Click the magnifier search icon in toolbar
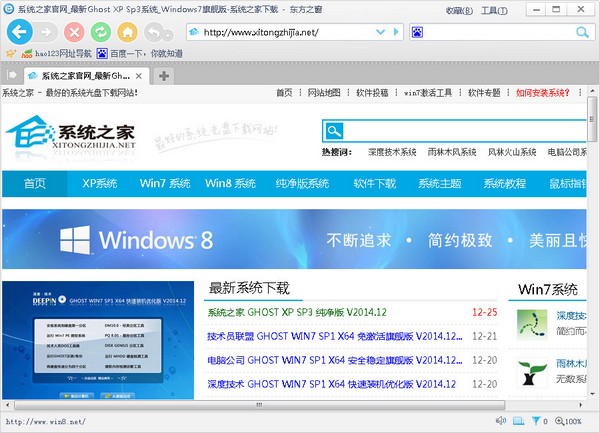Viewport: 600px width, 433px height. [x=582, y=33]
